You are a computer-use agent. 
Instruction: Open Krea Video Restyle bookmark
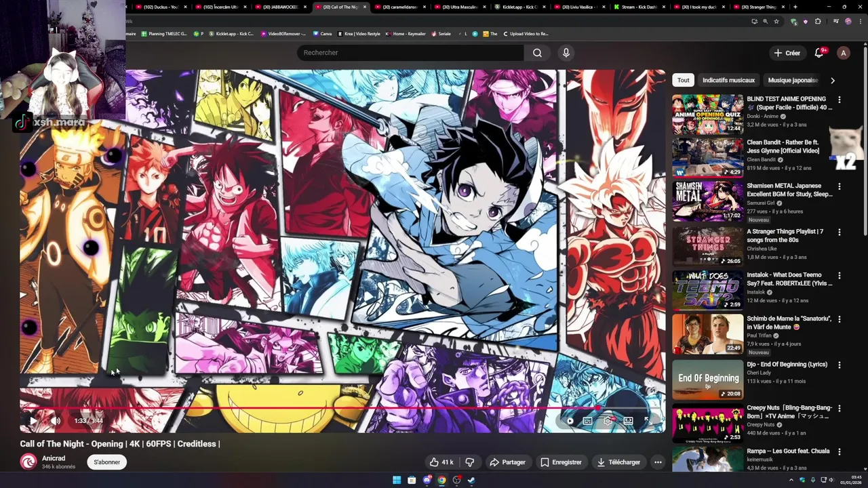pos(359,33)
